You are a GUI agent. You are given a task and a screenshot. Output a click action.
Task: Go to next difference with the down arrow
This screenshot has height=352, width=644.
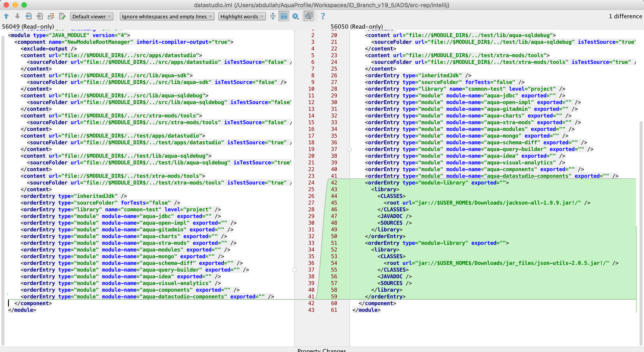pyautogui.click(x=17, y=16)
